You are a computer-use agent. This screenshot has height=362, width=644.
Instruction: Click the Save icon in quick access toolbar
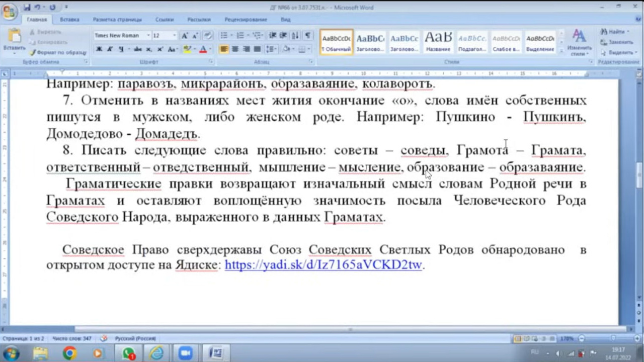click(27, 8)
